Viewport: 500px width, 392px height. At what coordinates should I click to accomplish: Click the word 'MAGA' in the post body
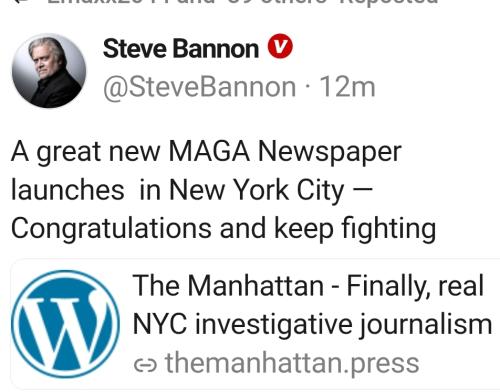[x=209, y=151]
